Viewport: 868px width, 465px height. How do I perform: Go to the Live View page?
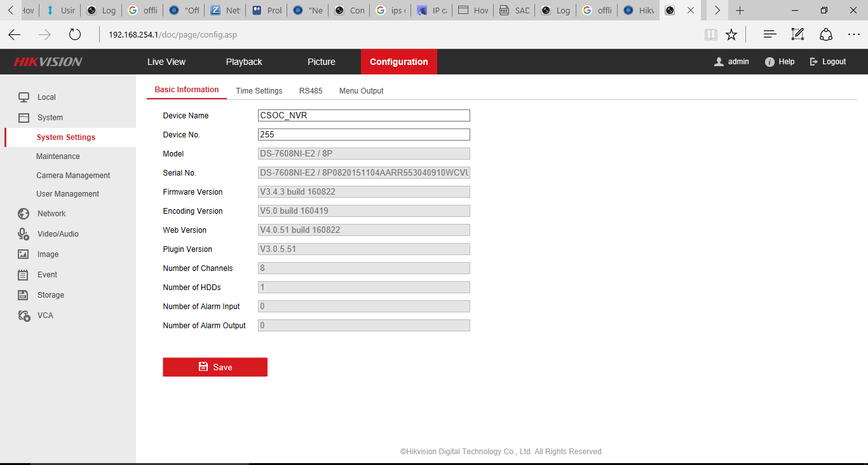coord(166,62)
